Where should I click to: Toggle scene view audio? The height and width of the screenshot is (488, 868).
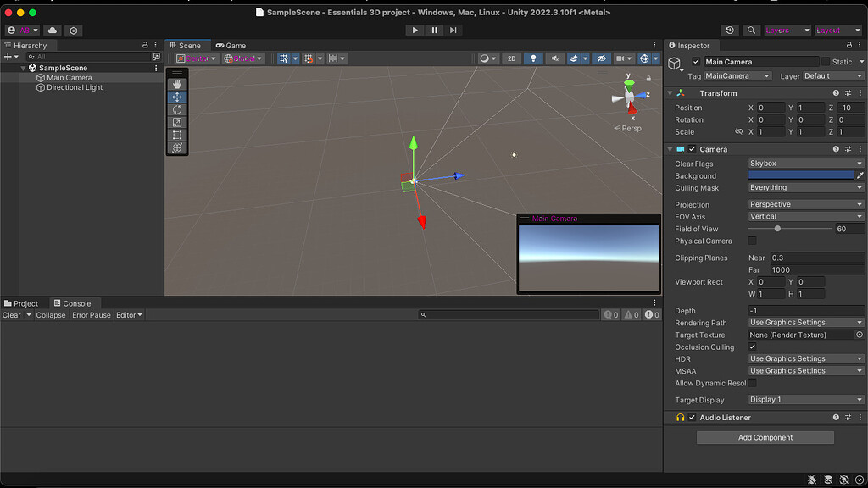pyautogui.click(x=554, y=58)
